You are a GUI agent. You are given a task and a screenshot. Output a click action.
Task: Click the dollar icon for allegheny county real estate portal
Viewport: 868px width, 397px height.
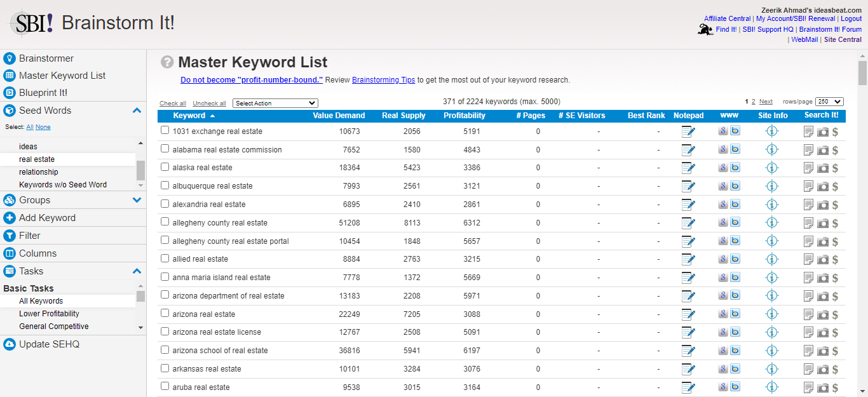(x=835, y=241)
